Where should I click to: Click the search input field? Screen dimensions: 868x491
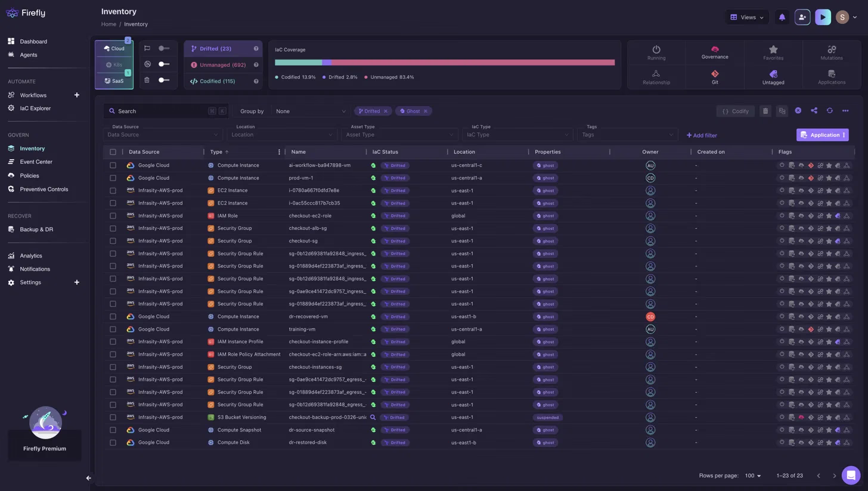pos(165,111)
